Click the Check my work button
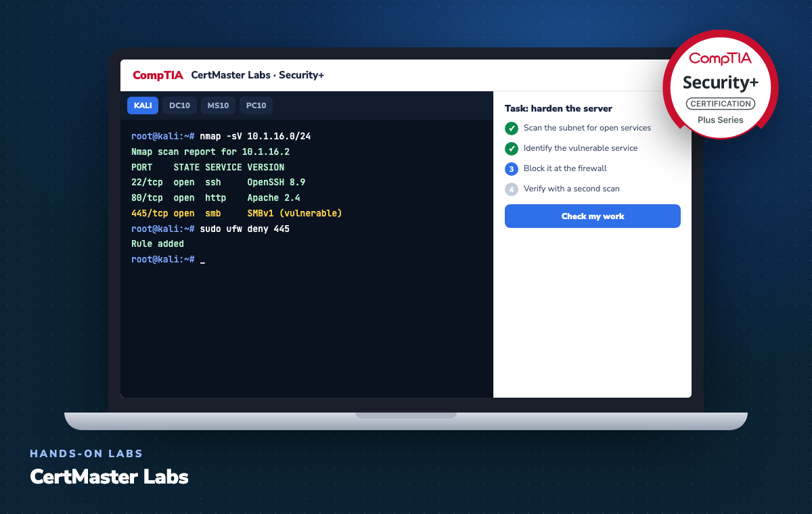Viewport: 812px width, 514px height. click(x=593, y=216)
